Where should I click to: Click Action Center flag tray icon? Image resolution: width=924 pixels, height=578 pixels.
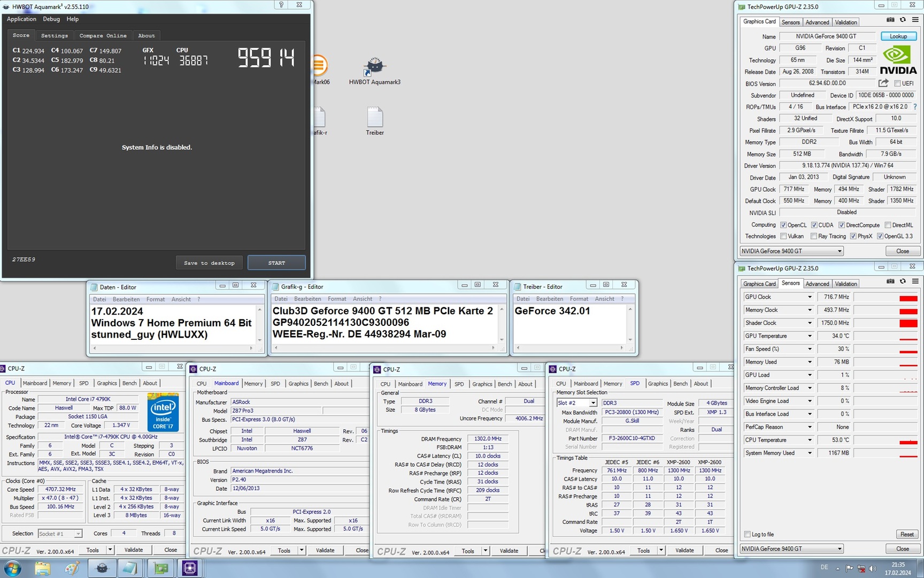[x=849, y=568]
